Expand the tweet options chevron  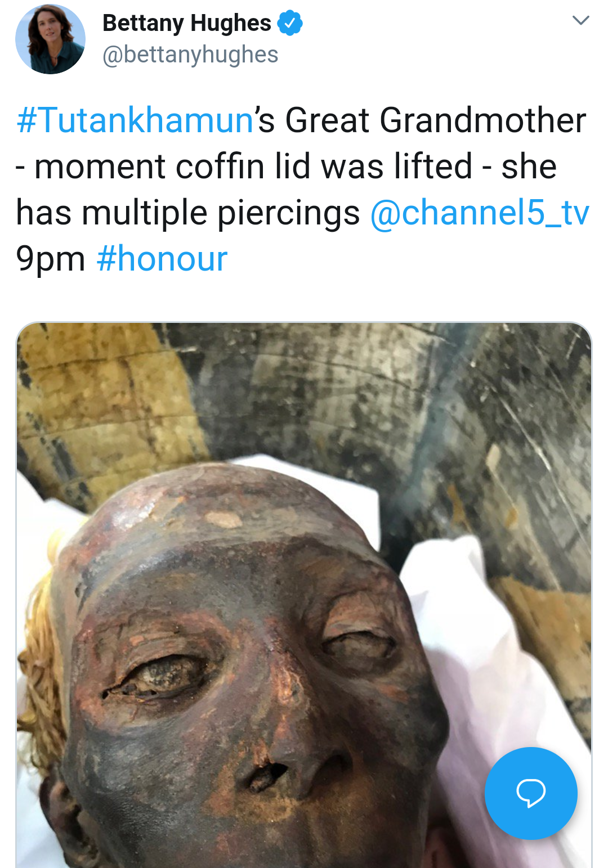[580, 20]
